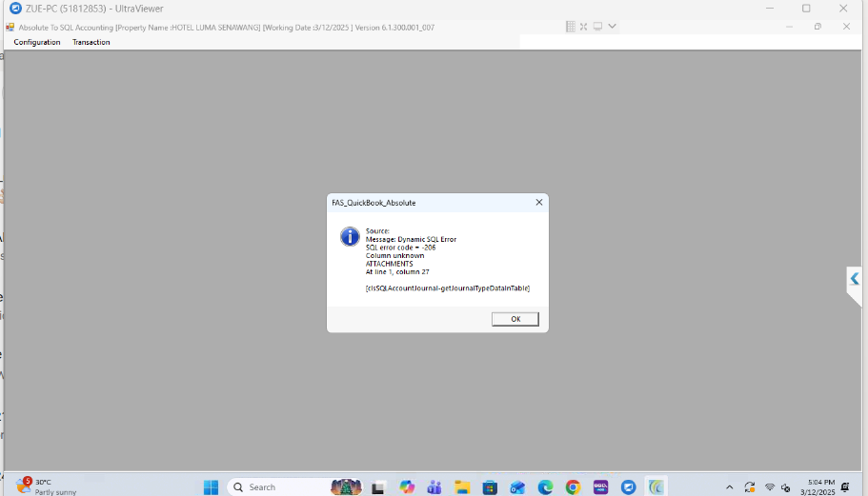
Task: Click the Absolute To SQL Accounting app icon
Action: tap(10, 27)
